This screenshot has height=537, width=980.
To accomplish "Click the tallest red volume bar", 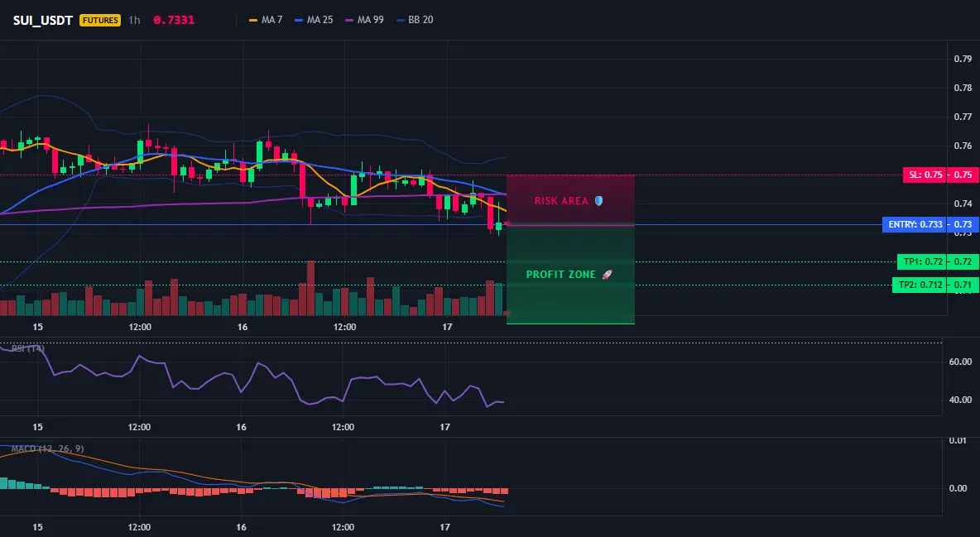I will [x=310, y=288].
